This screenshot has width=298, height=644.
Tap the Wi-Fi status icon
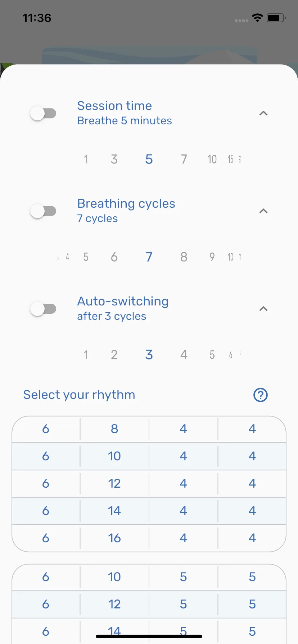click(x=257, y=18)
